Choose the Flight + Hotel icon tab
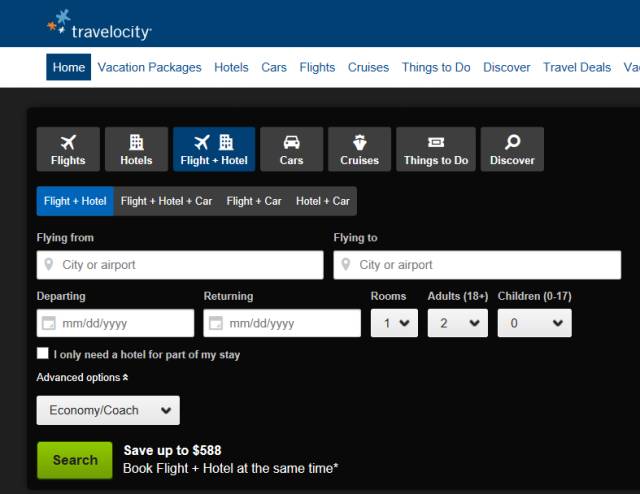 (214, 149)
